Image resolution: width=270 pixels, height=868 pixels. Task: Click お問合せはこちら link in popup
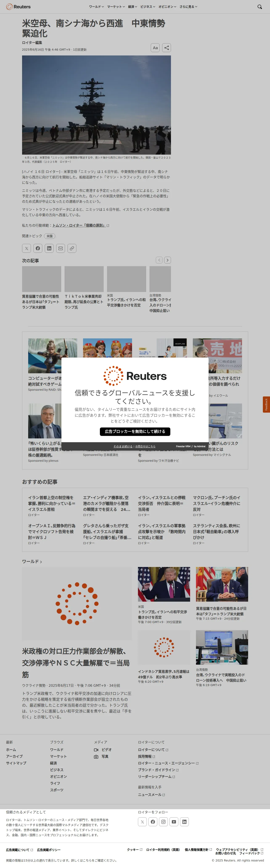pyautogui.click(x=146, y=446)
